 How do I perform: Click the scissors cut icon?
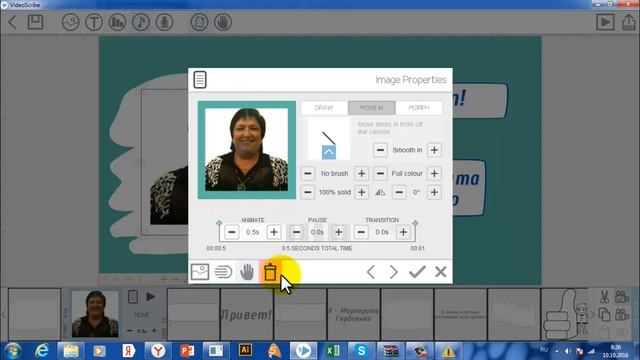(x=604, y=297)
